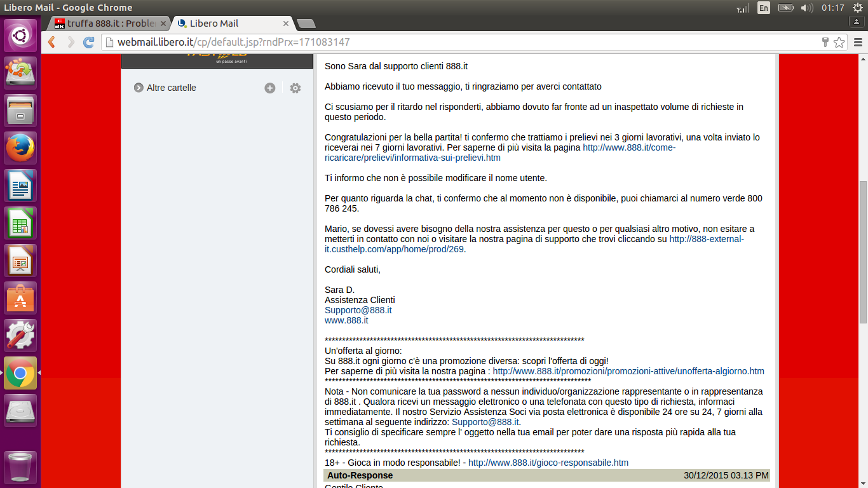The image size is (868, 488).
Task: Click the 30/12/2015 03.13 PM timestamp
Action: click(x=726, y=475)
